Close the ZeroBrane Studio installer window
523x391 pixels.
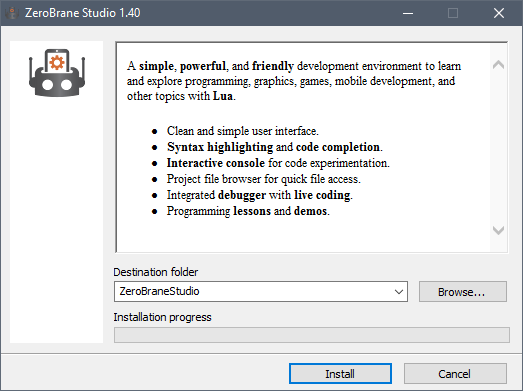pyautogui.click(x=499, y=13)
